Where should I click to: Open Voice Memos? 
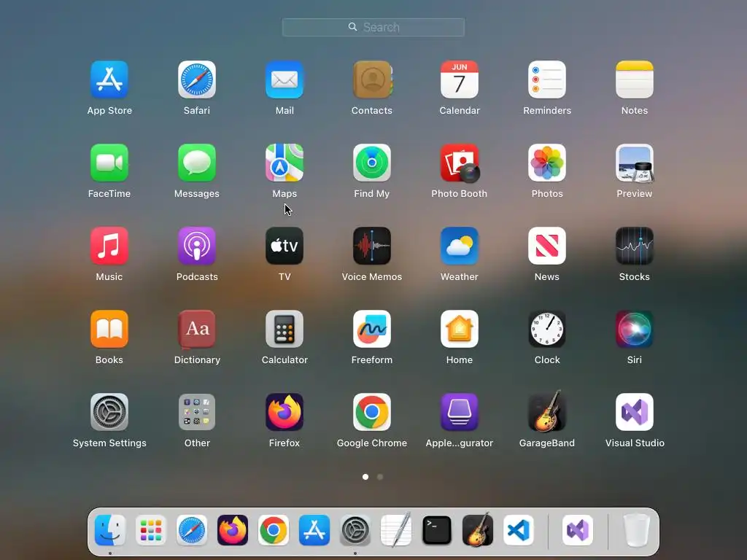pyautogui.click(x=372, y=246)
